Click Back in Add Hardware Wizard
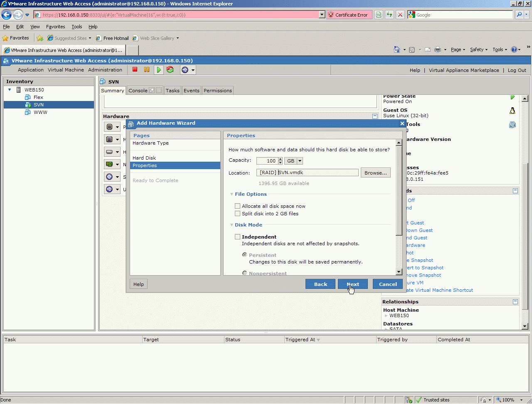532x404 pixels. click(x=320, y=284)
